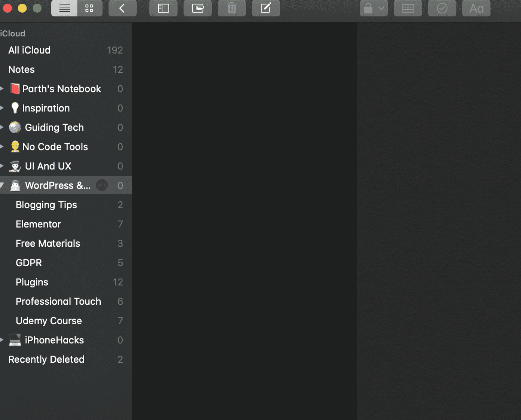Expand Parth's Notebook folder

tap(2, 89)
